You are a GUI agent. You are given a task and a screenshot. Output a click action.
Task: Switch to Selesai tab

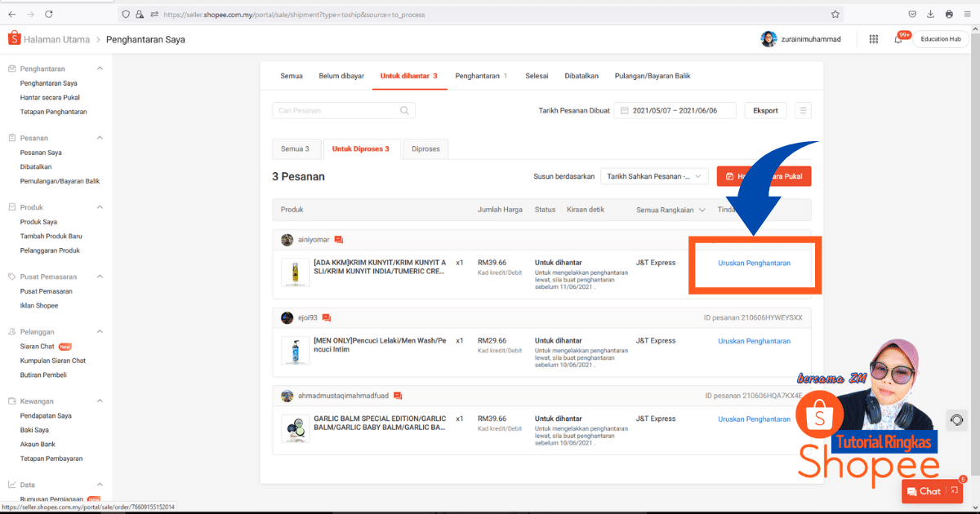tap(537, 76)
